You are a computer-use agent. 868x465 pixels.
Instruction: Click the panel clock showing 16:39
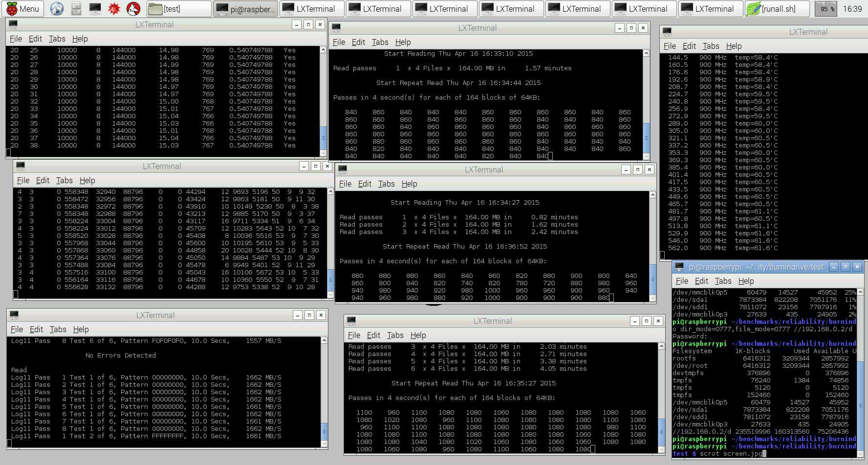(x=852, y=9)
